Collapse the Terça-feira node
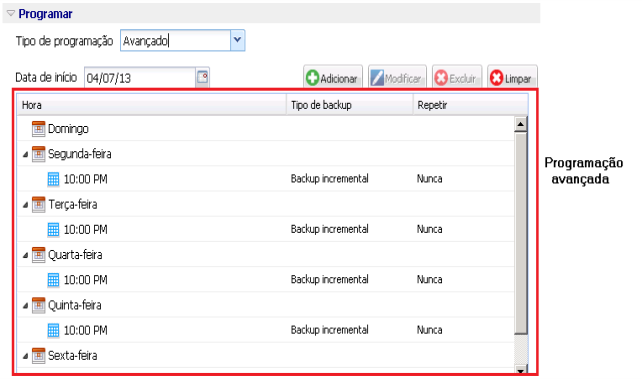The width and height of the screenshot is (642, 379). tap(25, 205)
